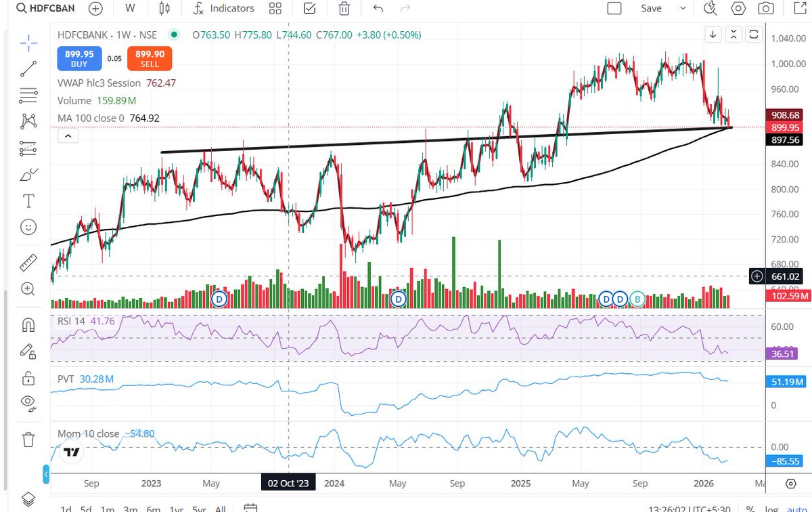Select VWAP hlc3 Session legend
812x512 pixels.
[x=99, y=83]
